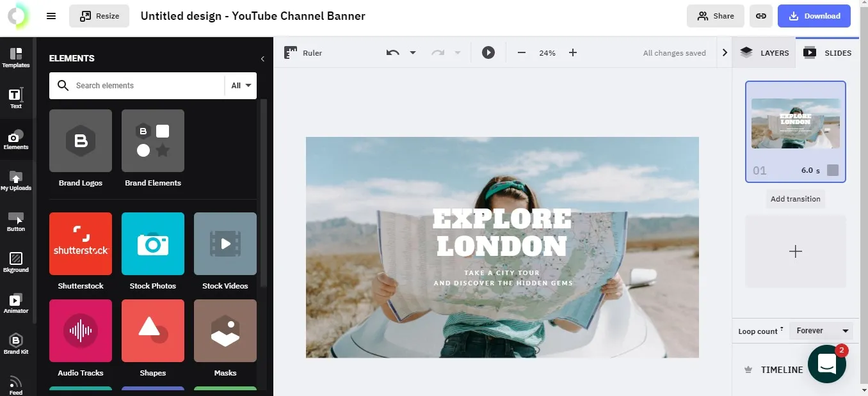Click the Search elements field
Screen dimensions: 868x396
click(137, 85)
